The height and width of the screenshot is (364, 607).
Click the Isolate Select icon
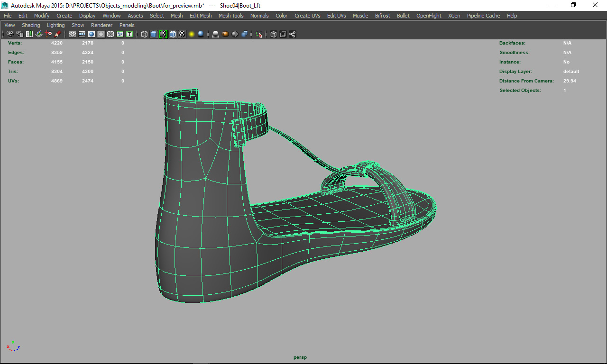259,34
